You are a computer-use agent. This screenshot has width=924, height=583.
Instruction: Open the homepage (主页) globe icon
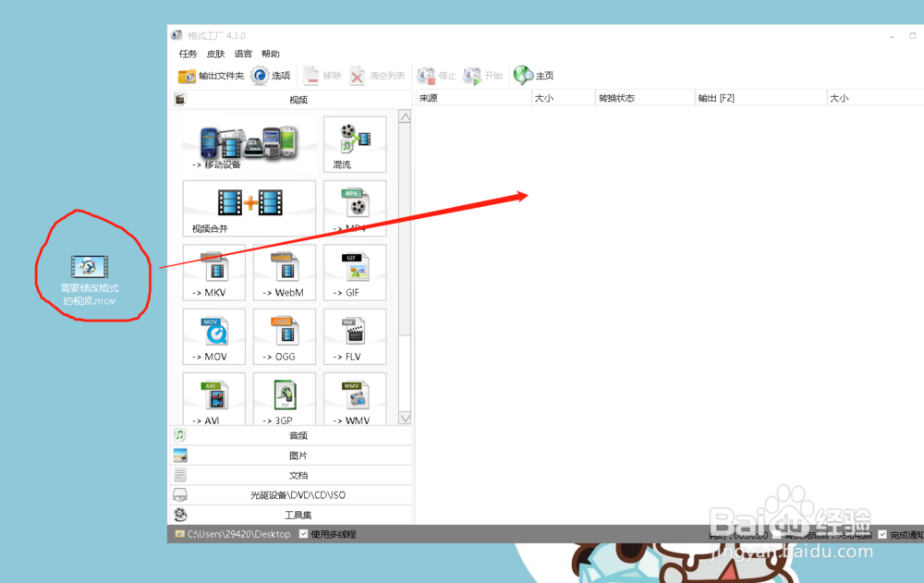point(523,76)
